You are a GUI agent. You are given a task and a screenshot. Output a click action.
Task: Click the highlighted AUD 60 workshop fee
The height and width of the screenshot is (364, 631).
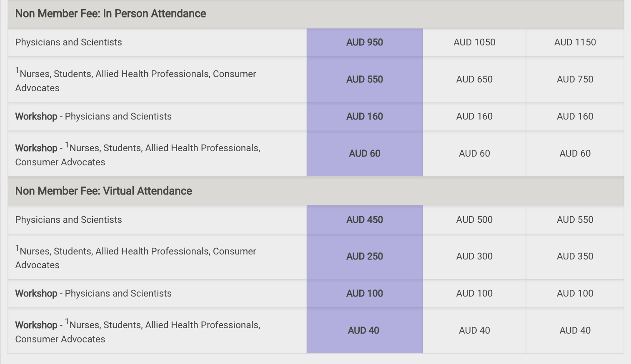pyautogui.click(x=365, y=154)
